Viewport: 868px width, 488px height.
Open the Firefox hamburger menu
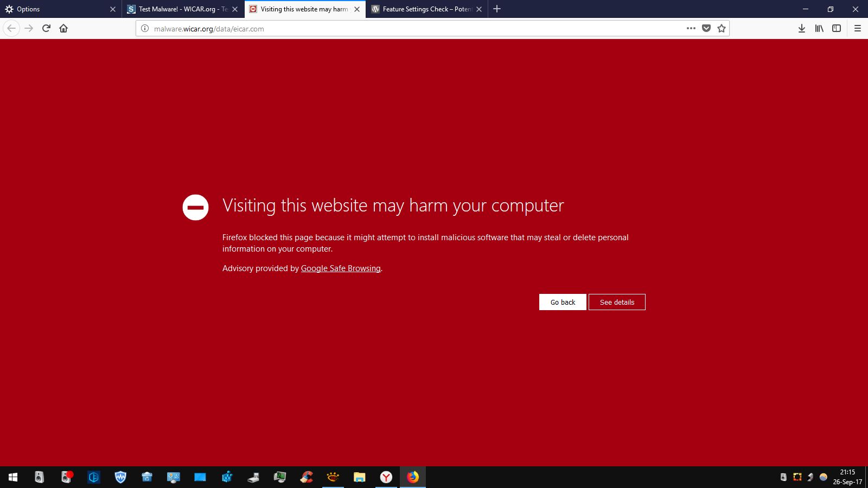(x=857, y=28)
